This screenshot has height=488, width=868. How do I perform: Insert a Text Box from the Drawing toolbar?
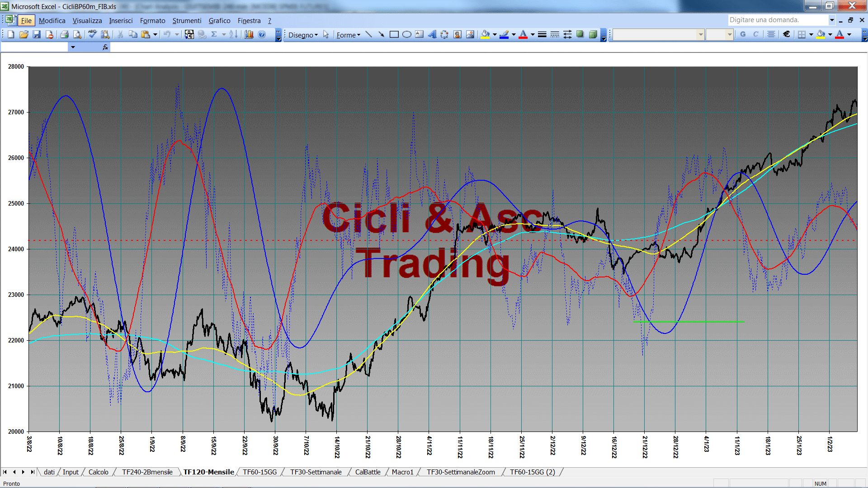420,34
